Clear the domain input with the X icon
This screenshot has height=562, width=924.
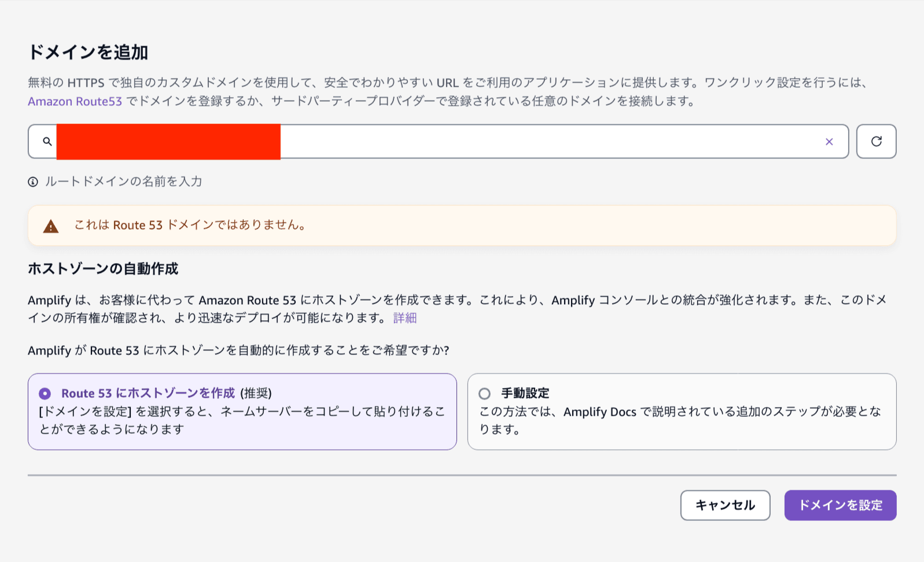pyautogui.click(x=829, y=142)
